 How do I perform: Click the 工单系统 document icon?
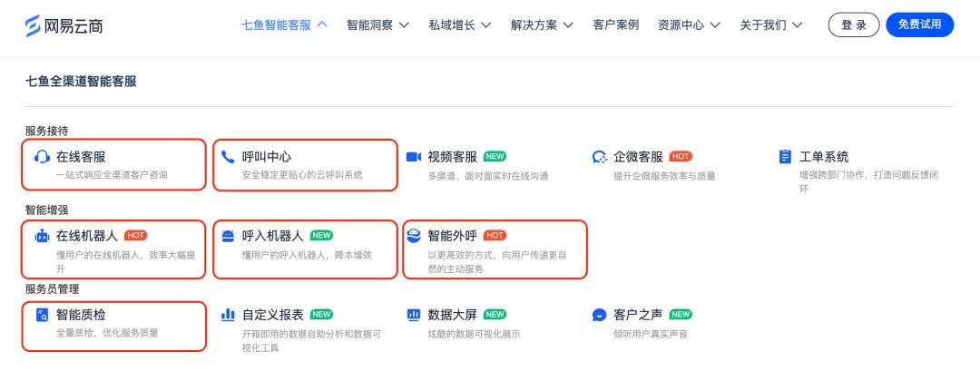[785, 157]
